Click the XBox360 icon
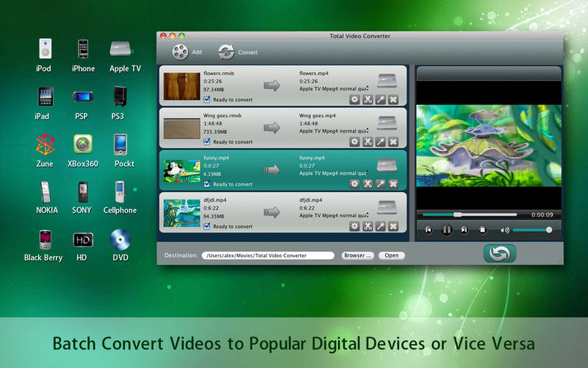The width and height of the screenshot is (588, 368). coord(83,144)
